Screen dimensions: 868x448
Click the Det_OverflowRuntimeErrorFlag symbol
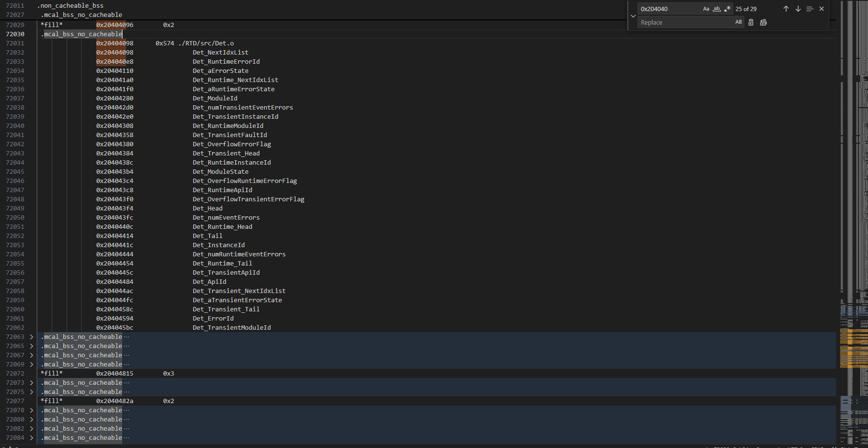pyautogui.click(x=245, y=181)
